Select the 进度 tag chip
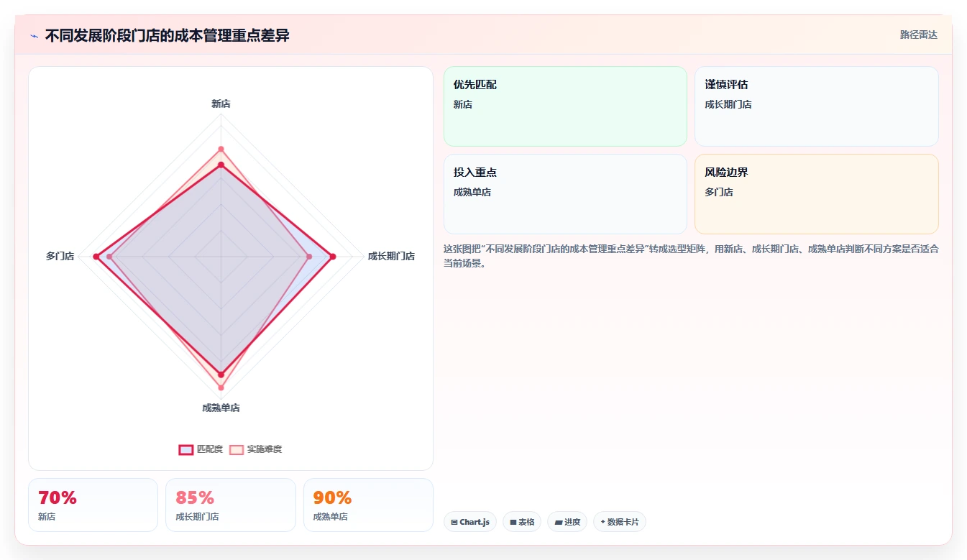The image size is (967, 560). click(x=567, y=522)
